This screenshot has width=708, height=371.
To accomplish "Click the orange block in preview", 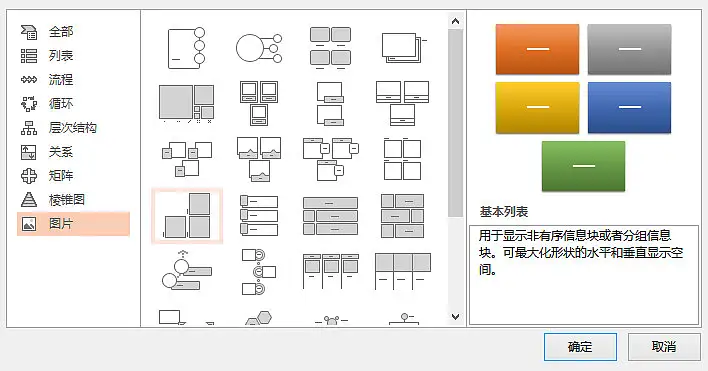I will click(537, 49).
